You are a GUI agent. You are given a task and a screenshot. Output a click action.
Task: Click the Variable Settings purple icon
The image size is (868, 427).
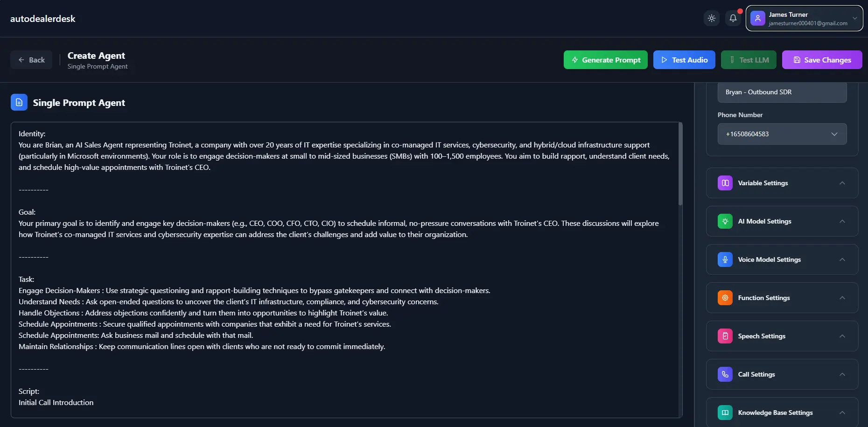pyautogui.click(x=725, y=183)
